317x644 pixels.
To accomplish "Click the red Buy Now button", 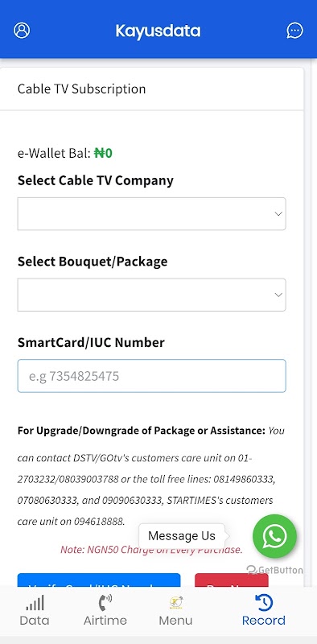I will 232,580.
